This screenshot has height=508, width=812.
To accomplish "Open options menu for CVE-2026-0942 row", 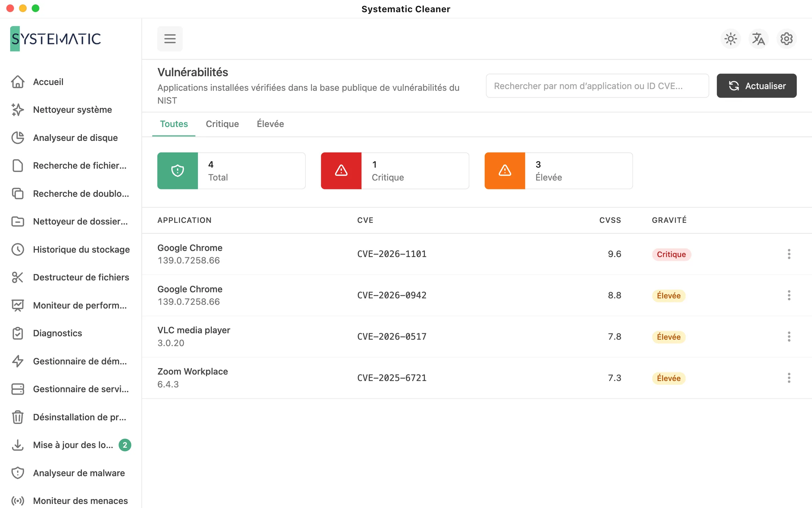I will point(789,295).
